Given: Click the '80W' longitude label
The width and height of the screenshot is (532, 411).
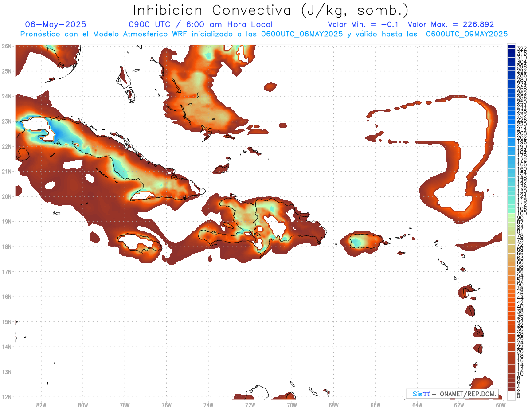Looking at the screenshot, I should pos(83,405).
